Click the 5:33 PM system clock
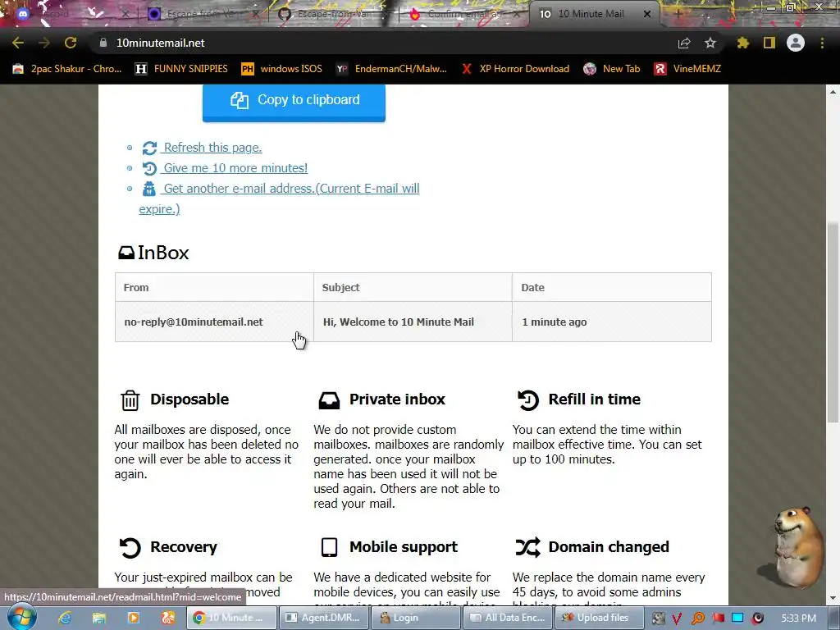Viewport: 840px width, 630px height. coord(798,618)
